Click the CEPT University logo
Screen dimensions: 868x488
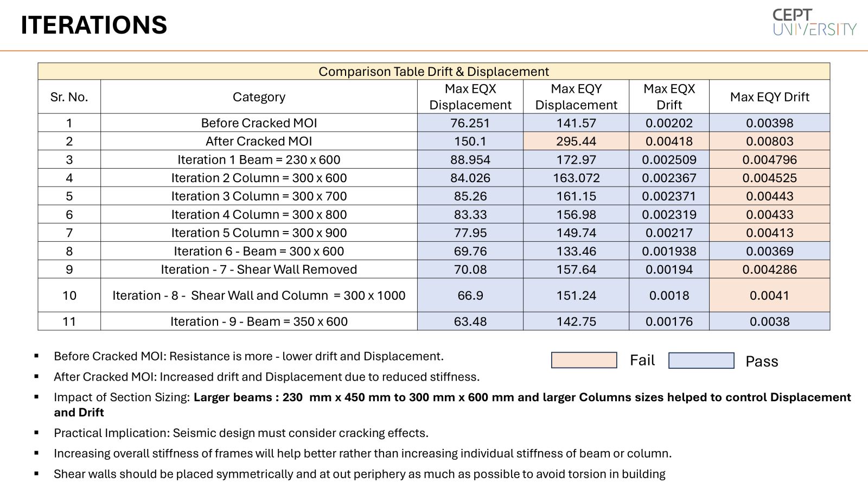(x=814, y=22)
